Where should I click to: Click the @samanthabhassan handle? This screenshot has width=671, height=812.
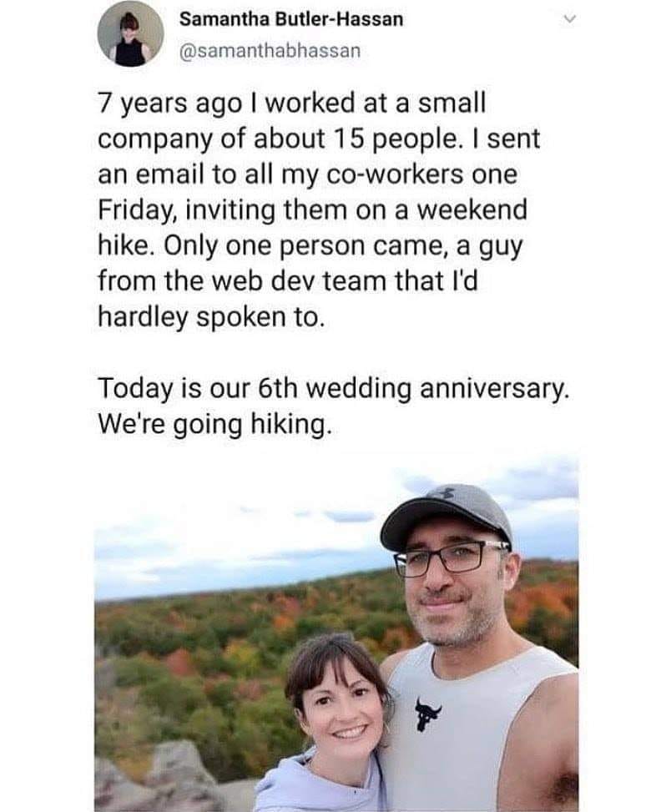tap(270, 51)
